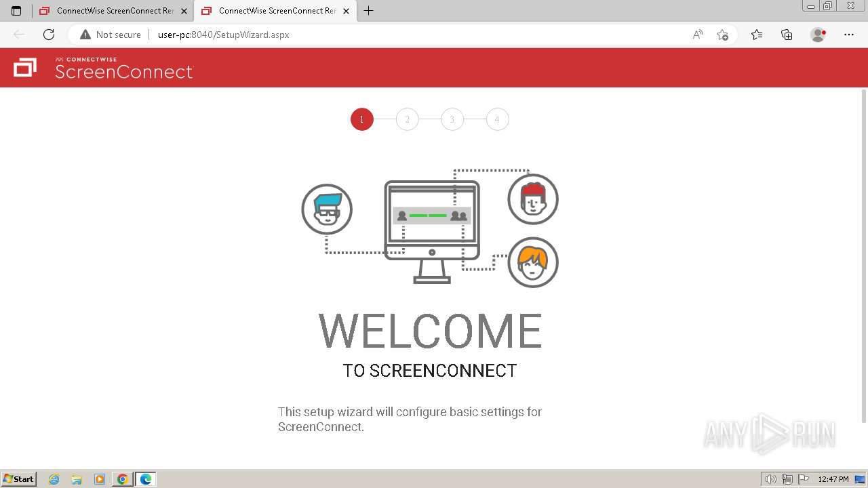The image size is (868, 488).
Task: Open a new browser tab
Action: (x=368, y=11)
